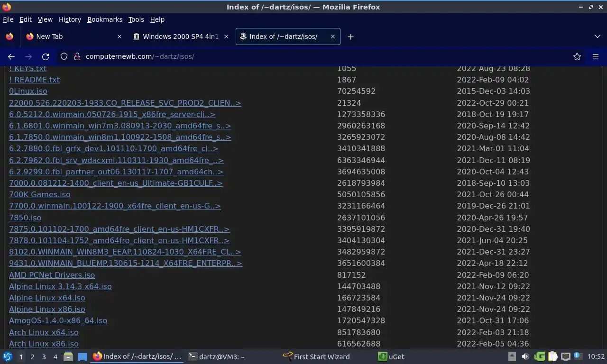Image resolution: width=607 pixels, height=364 pixels.
Task: Open the volume speaker tray icon
Action: [x=525, y=356]
